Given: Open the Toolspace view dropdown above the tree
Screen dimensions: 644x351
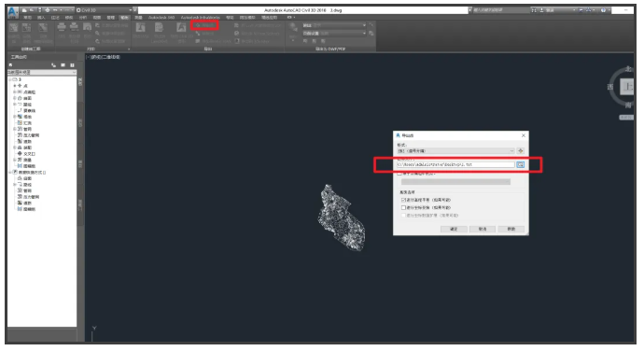Looking at the screenshot, I should (42, 72).
